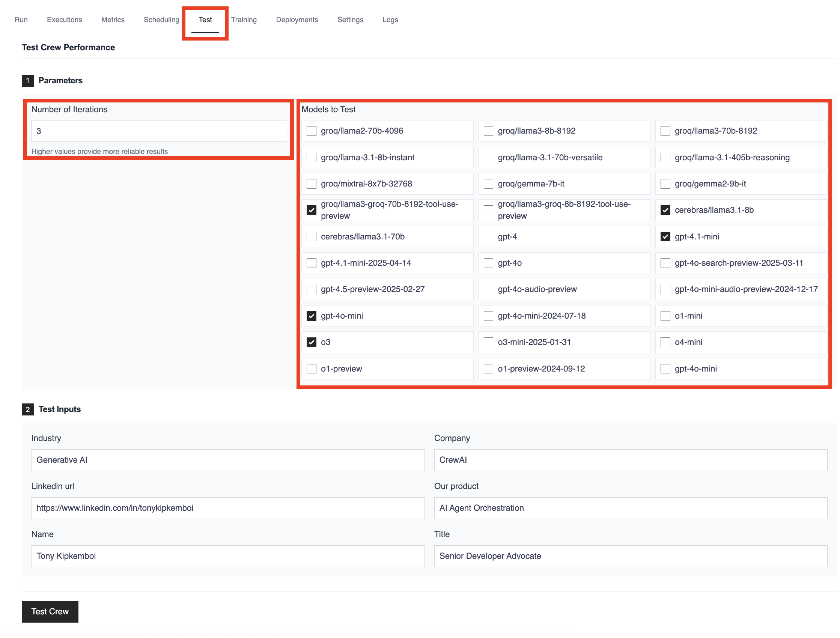840x638 pixels.
Task: Check the groq/llama2-70b-4096 model
Action: (x=312, y=131)
